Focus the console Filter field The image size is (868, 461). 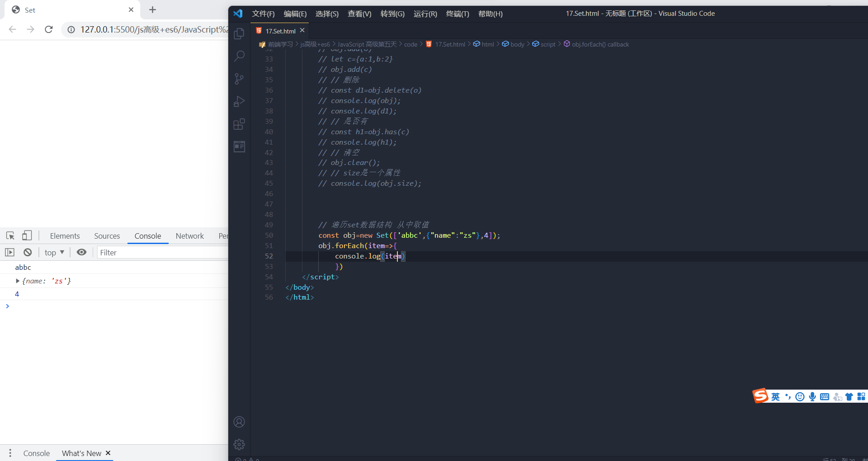(163, 252)
